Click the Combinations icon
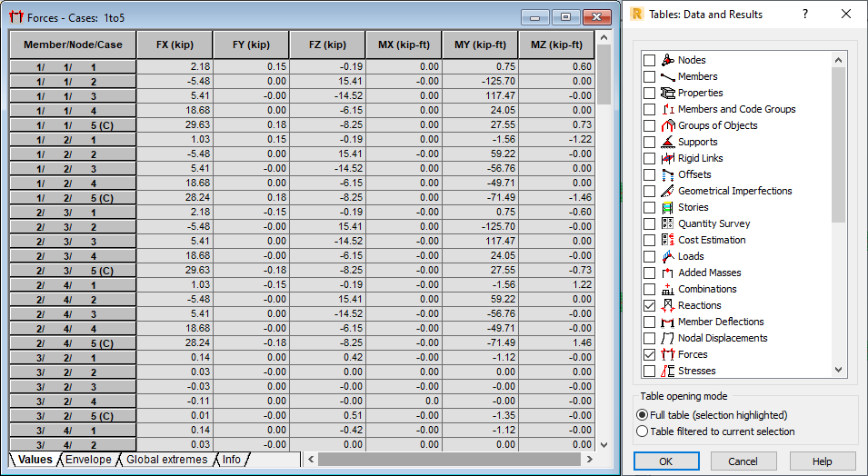This screenshot has height=476, width=868. (668, 288)
